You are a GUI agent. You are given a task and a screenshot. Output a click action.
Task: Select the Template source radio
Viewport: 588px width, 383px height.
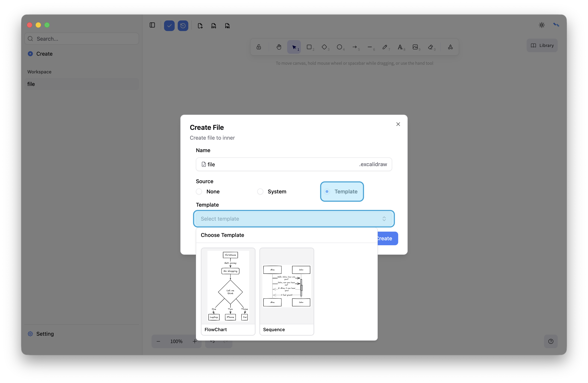(327, 191)
